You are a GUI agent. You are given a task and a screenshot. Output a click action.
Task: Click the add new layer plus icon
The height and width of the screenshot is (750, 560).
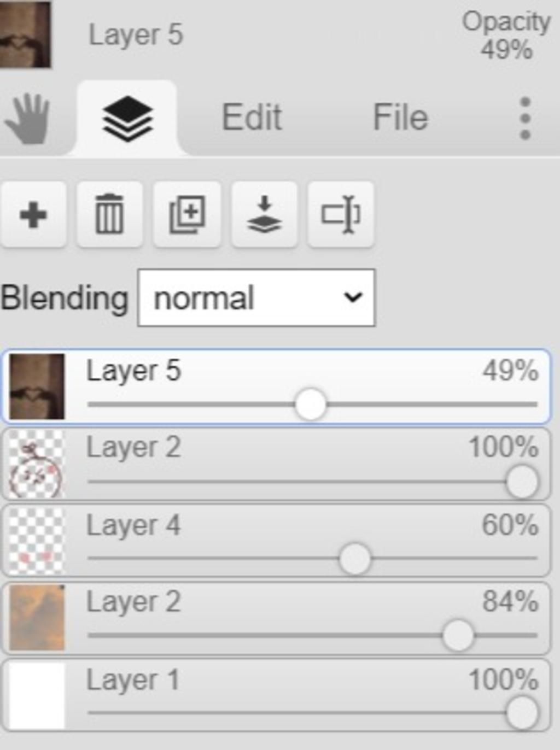[x=33, y=214]
